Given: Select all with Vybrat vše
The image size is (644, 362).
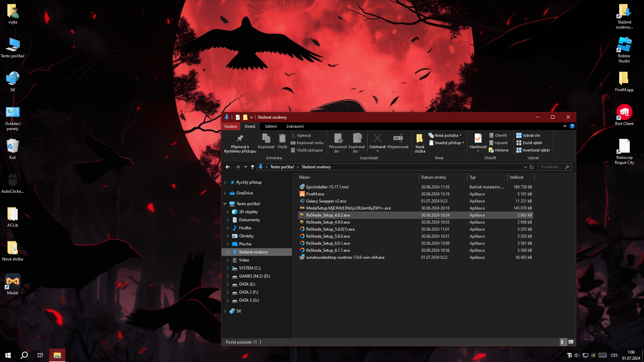Looking at the screenshot, I should 528,135.
